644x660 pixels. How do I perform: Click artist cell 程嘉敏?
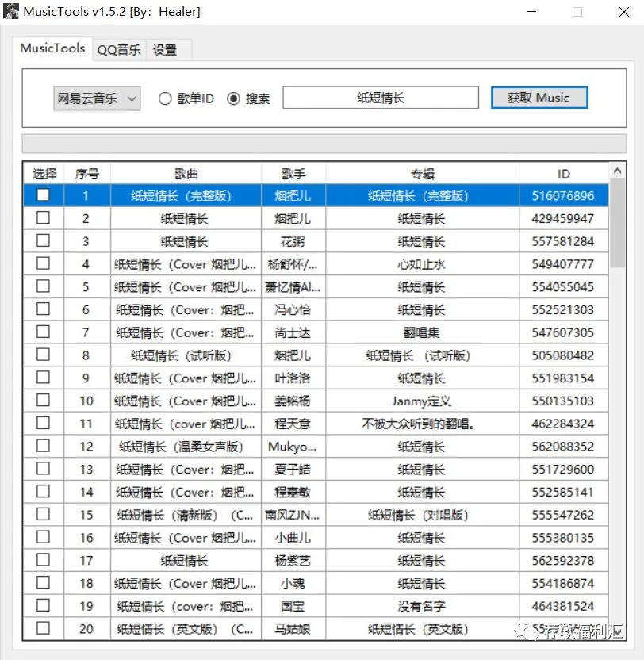pos(293,492)
